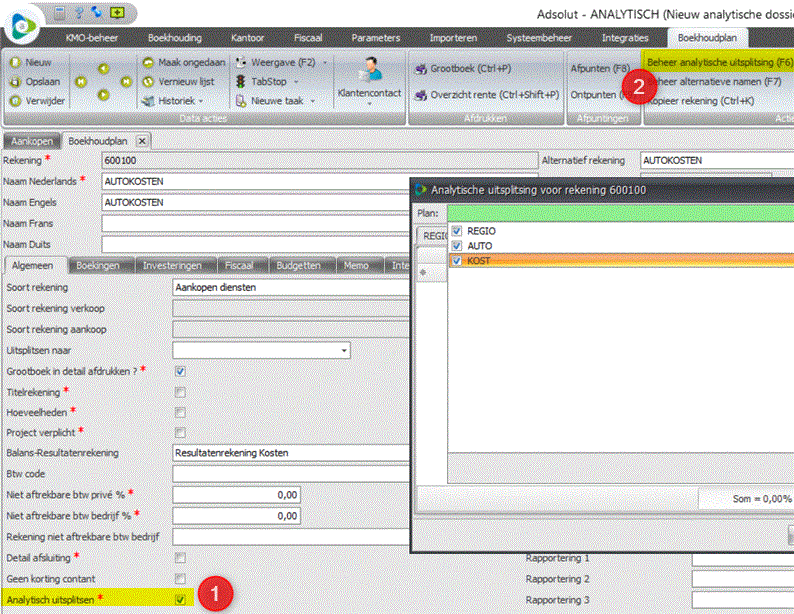Image resolution: width=794 pixels, height=614 pixels.
Task: Uncheck the REGIO plan checkbox
Action: [457, 231]
